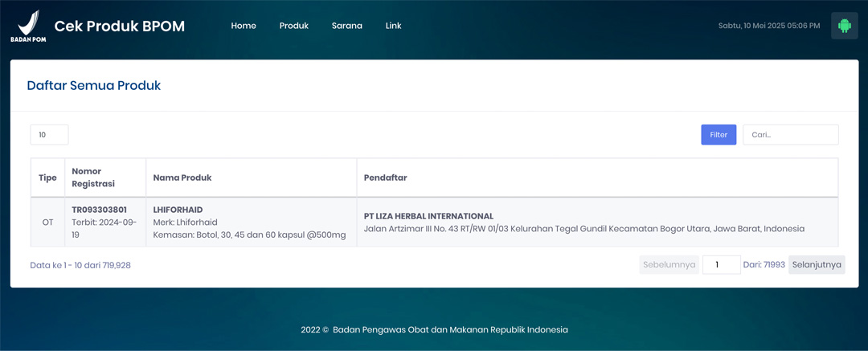Open the Link menu
This screenshot has width=868, height=351.
tap(394, 26)
